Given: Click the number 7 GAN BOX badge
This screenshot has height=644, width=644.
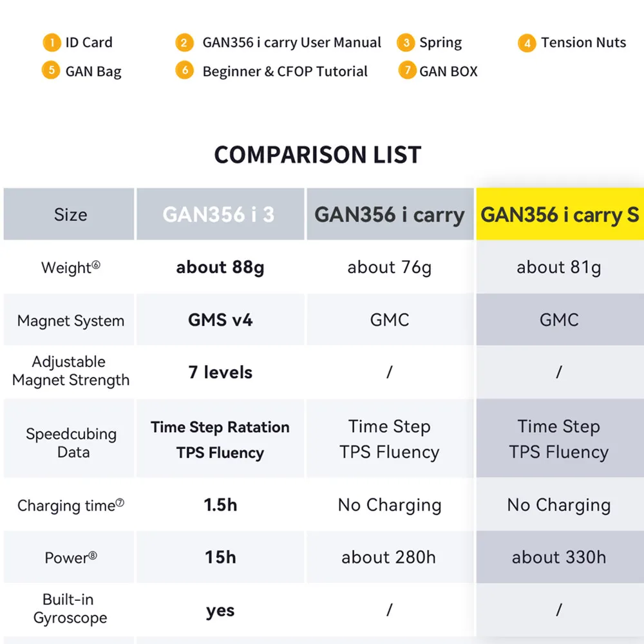Looking at the screenshot, I should [406, 70].
